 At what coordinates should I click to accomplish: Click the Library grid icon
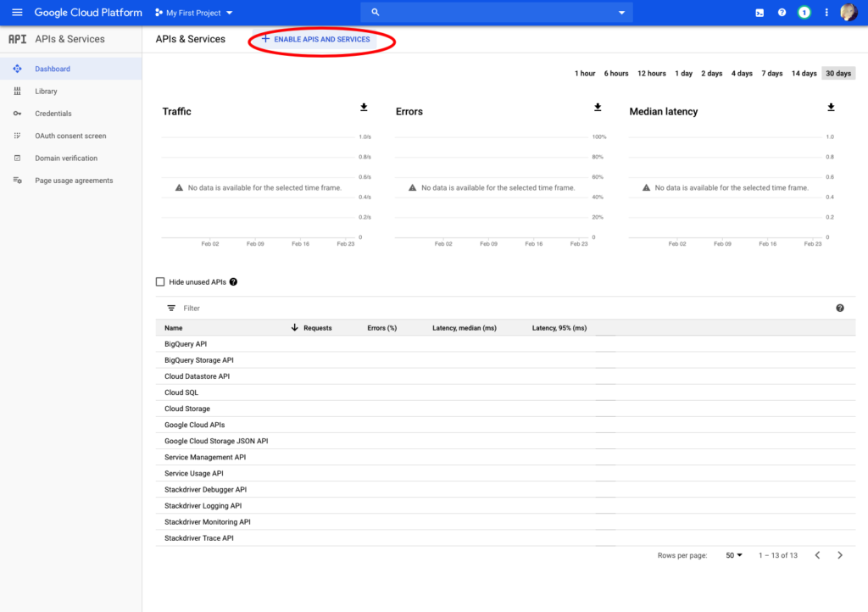tap(17, 92)
